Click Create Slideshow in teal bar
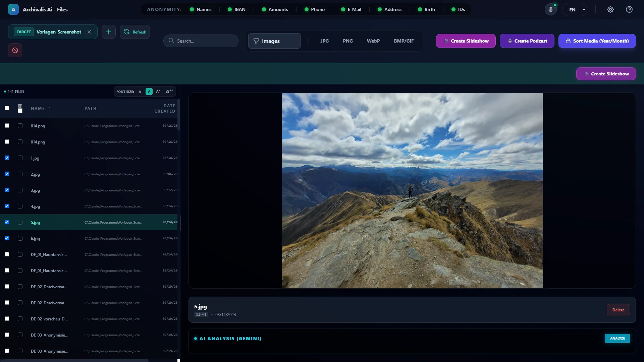Image resolution: width=644 pixels, height=362 pixels. pos(606,74)
